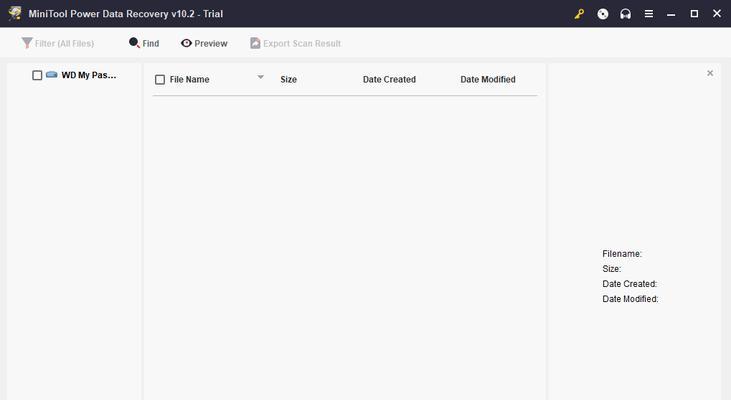Click the Export Scan Result icon
731x400 pixels.
pyautogui.click(x=255, y=43)
